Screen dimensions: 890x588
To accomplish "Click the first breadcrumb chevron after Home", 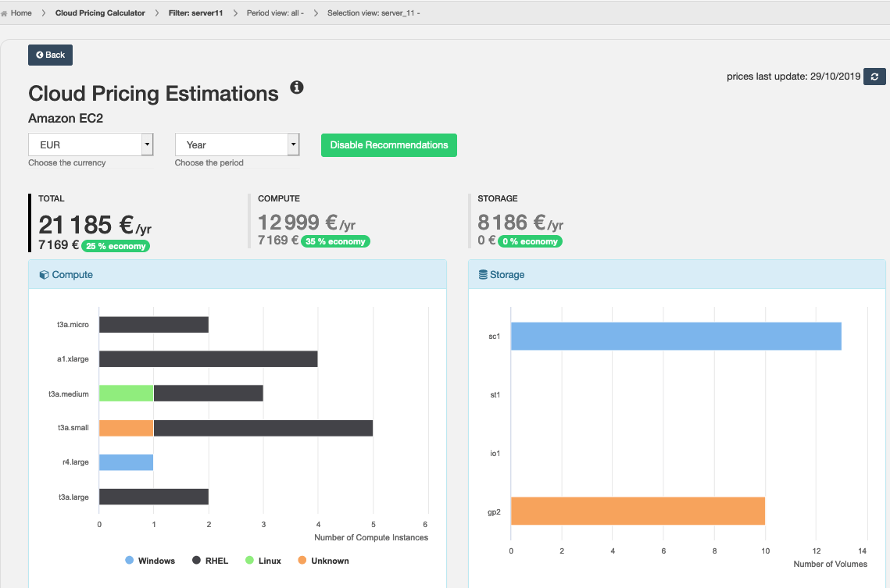I will [43, 13].
